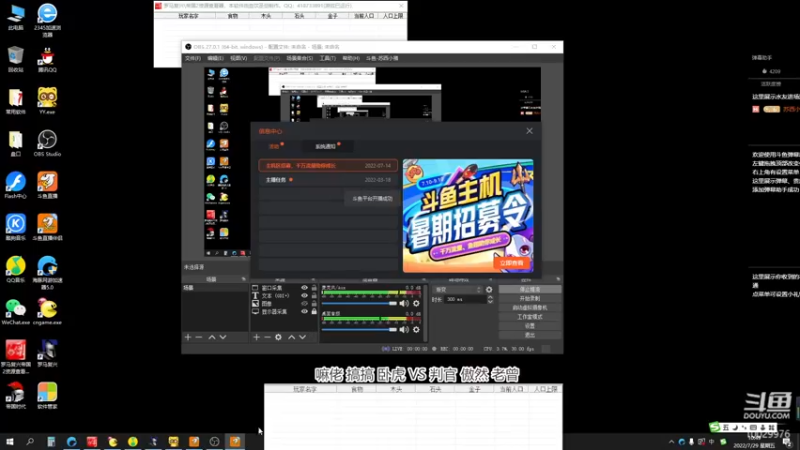This screenshot has width=800, height=450.
Task: Toggle lock on Text (GDI+) source
Action: coord(314,295)
